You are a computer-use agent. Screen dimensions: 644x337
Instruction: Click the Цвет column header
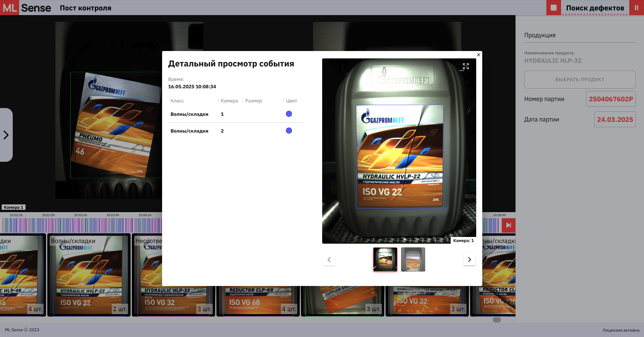pos(292,101)
